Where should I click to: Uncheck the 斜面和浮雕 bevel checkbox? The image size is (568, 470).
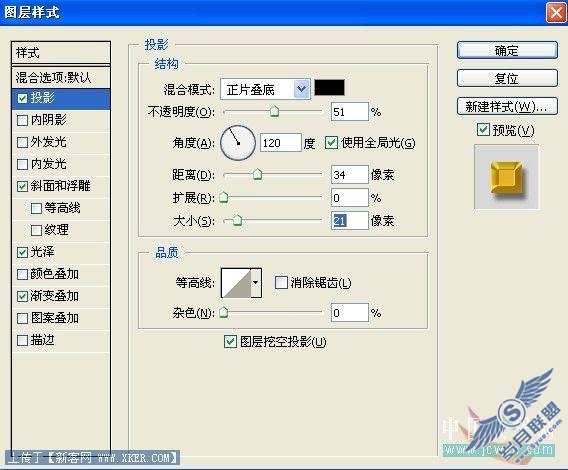pos(22,186)
